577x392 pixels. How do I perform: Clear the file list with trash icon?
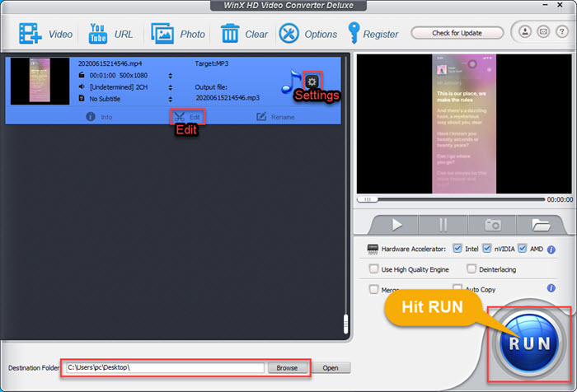(x=244, y=34)
